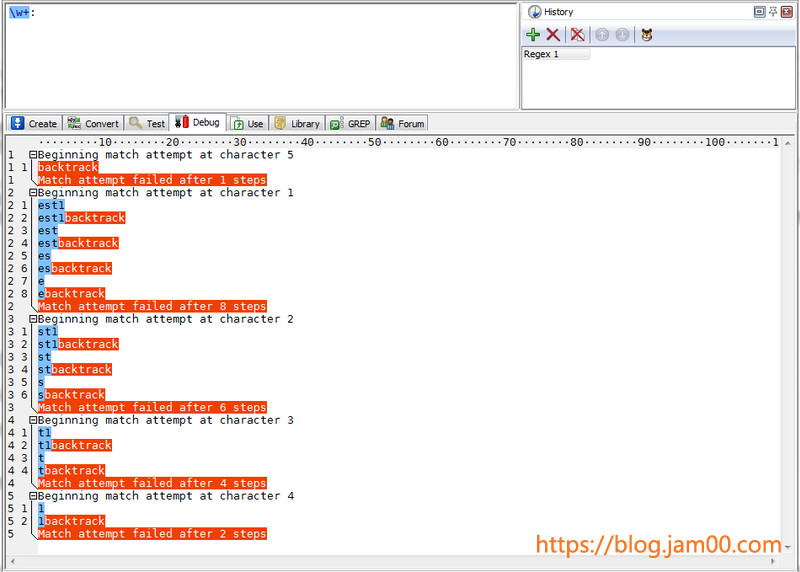The height and width of the screenshot is (572, 800).
Task: Select Regex 1 in History list
Action: (x=556, y=54)
